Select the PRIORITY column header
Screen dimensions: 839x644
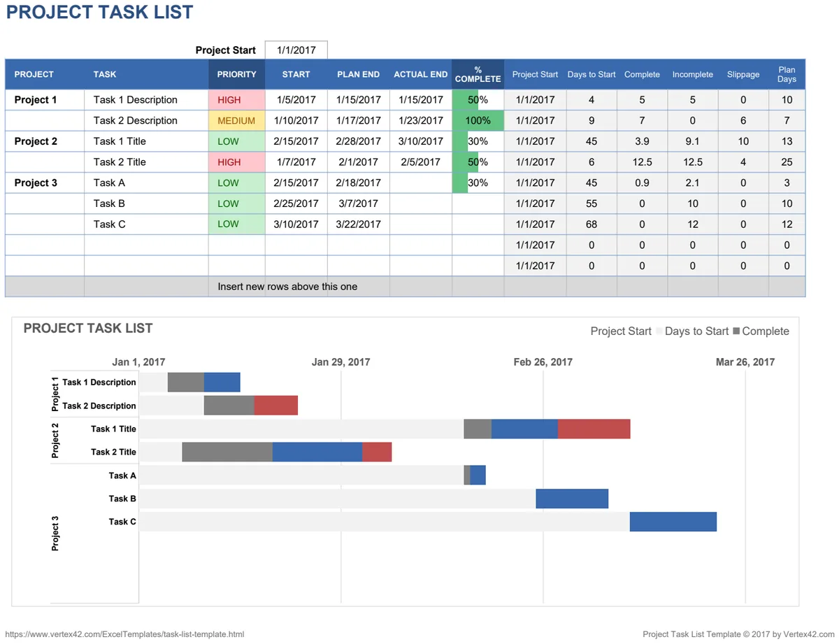(x=236, y=74)
